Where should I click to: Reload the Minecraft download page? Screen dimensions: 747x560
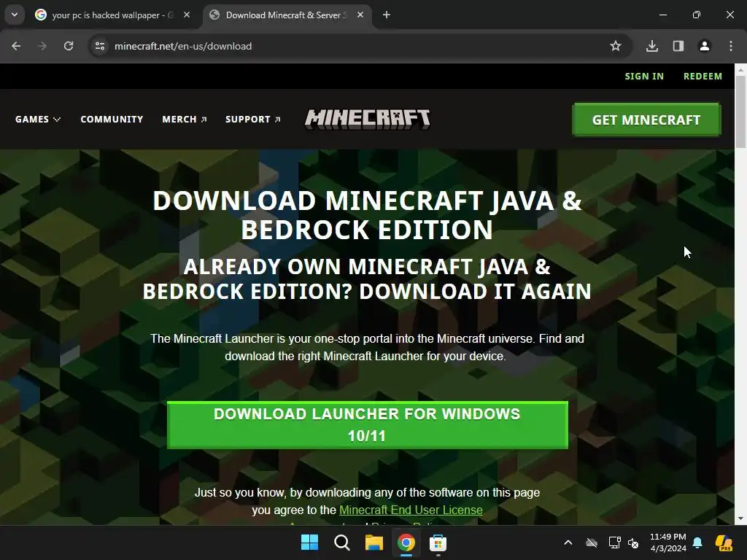point(69,46)
